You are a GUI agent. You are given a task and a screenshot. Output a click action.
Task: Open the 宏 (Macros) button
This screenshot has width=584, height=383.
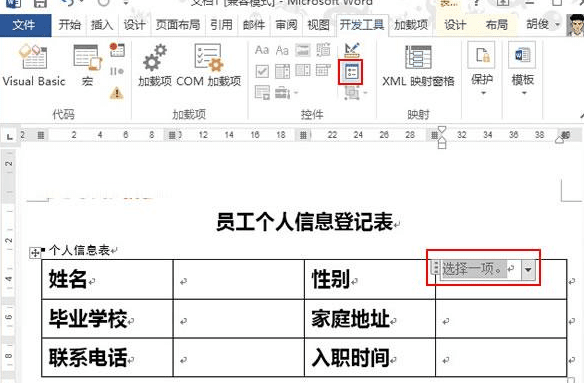point(88,66)
